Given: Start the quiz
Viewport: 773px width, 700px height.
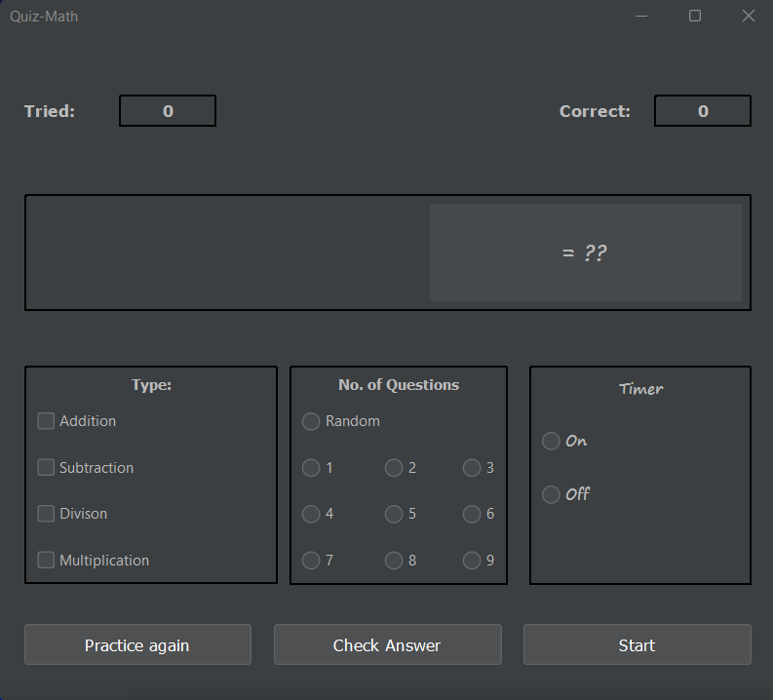Looking at the screenshot, I should point(638,644).
